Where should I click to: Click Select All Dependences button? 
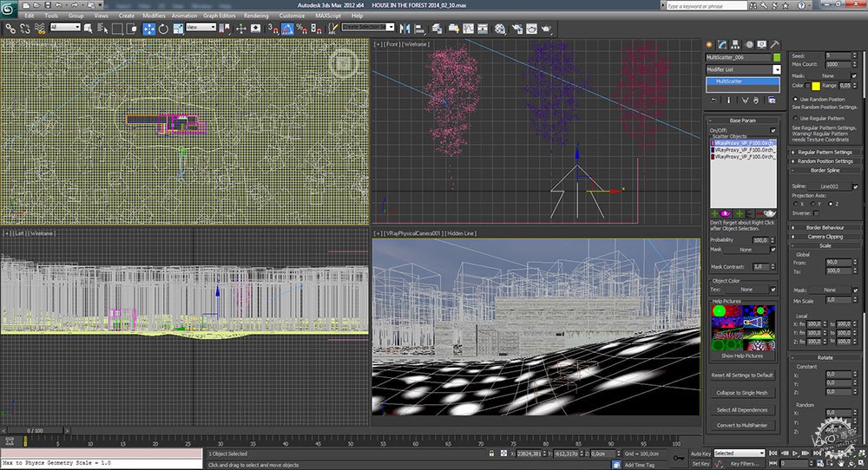[742, 409]
